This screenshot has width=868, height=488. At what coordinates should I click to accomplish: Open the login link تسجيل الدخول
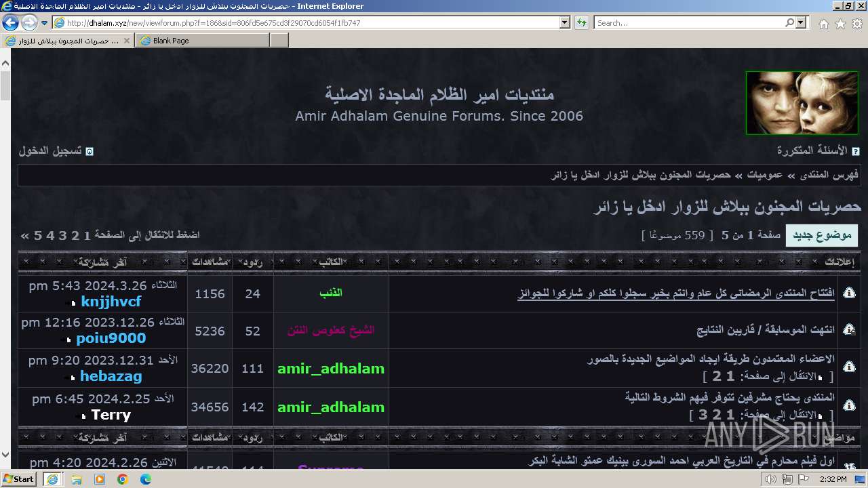[x=50, y=150]
